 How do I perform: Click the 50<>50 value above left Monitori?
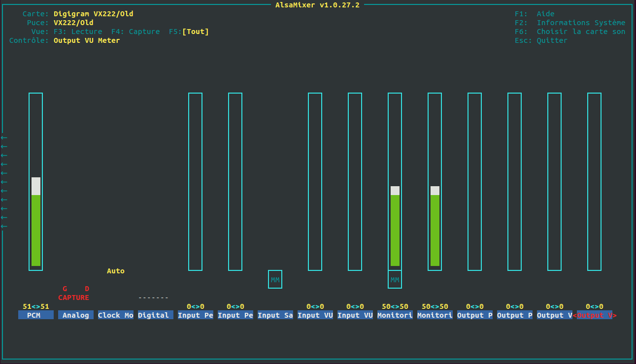point(395,306)
